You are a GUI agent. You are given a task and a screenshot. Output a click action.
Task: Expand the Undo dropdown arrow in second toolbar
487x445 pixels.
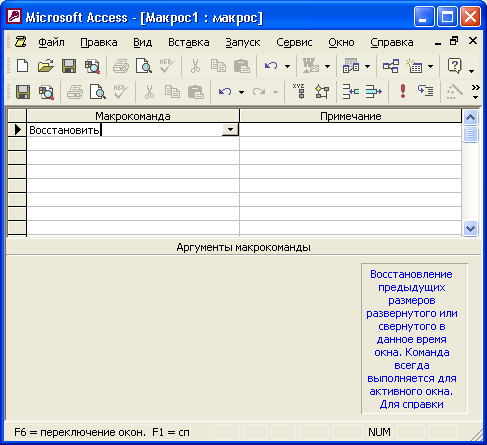[x=241, y=92]
